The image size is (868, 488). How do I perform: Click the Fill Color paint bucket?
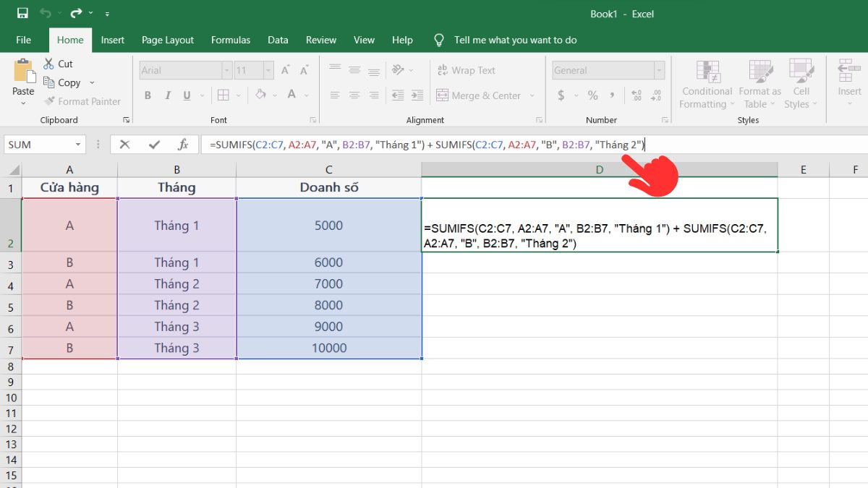[x=260, y=95]
